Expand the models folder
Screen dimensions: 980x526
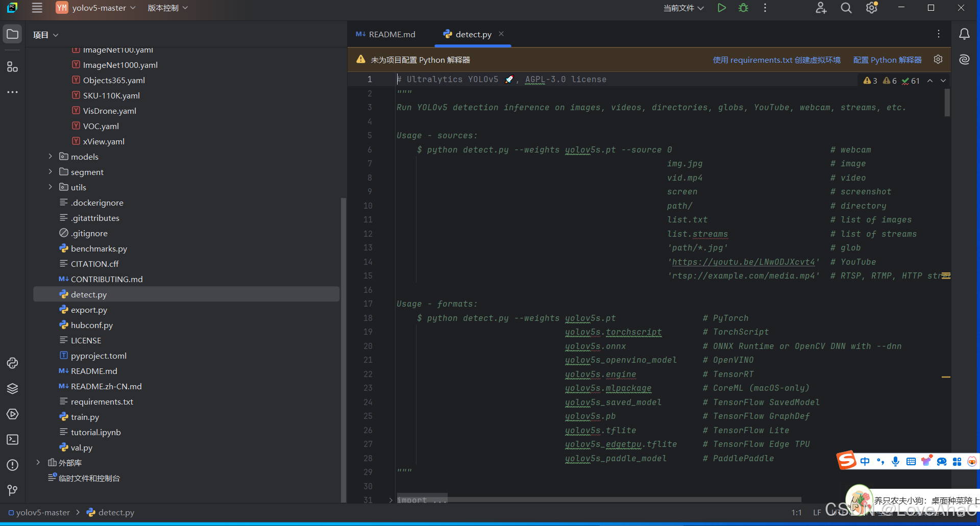click(x=50, y=156)
